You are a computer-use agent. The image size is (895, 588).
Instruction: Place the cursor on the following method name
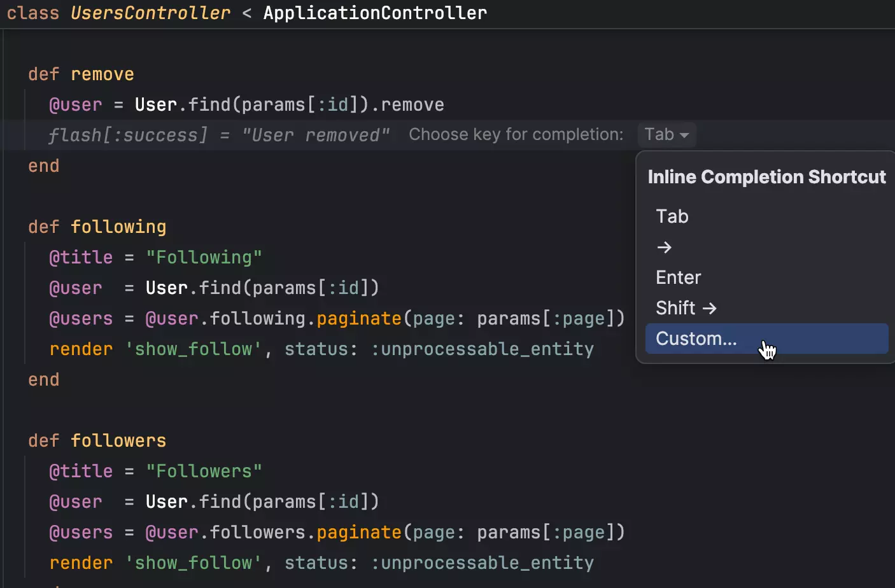click(118, 227)
